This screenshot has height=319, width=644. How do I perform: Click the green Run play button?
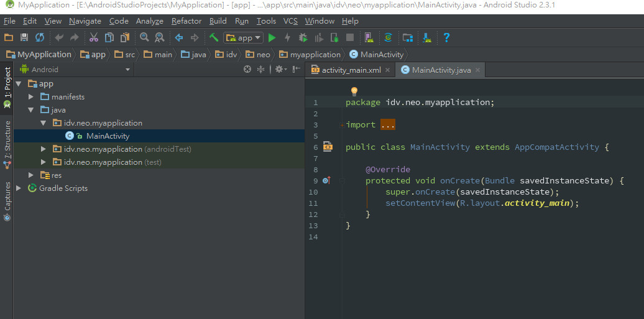click(x=272, y=38)
